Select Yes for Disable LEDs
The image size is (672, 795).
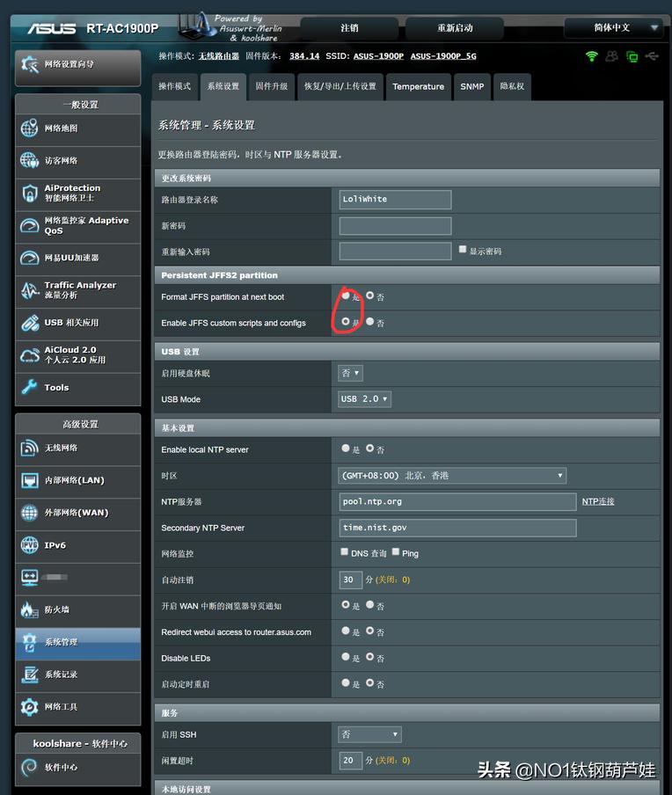(x=346, y=657)
